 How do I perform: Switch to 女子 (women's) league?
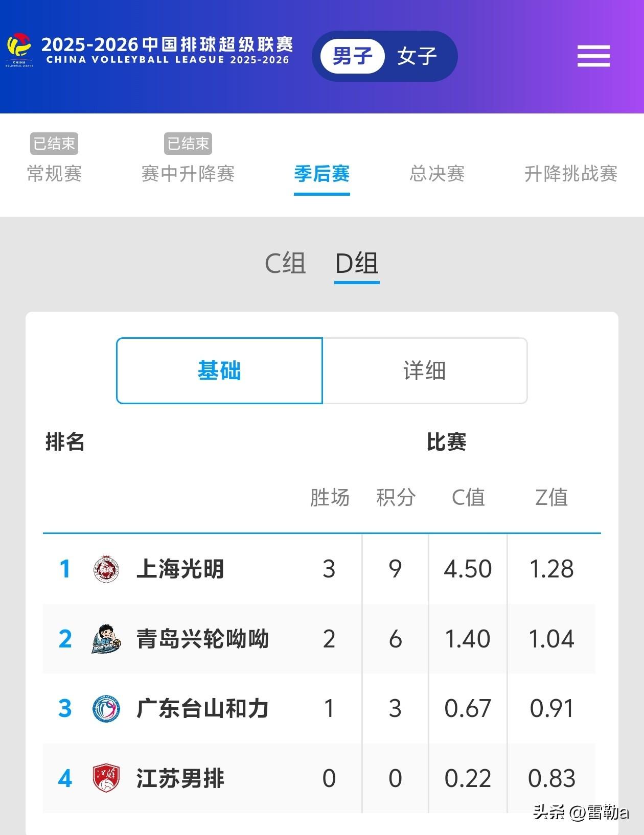pos(417,56)
